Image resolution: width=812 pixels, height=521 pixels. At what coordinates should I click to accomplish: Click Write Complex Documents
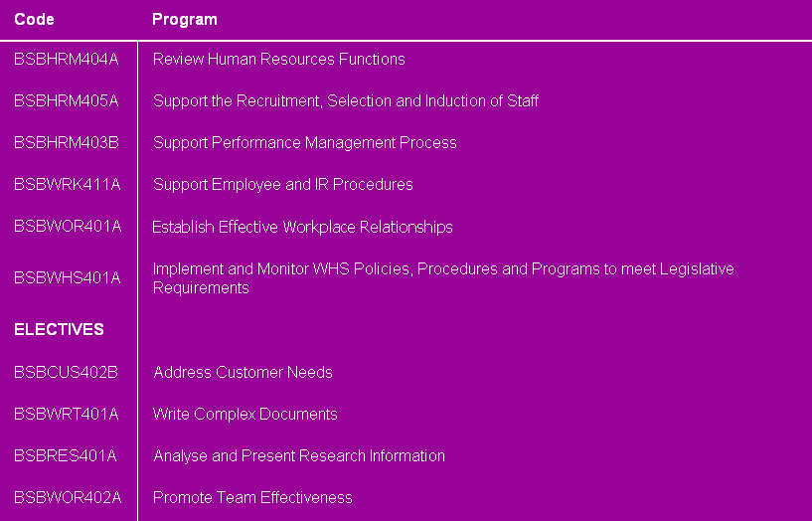(x=244, y=414)
